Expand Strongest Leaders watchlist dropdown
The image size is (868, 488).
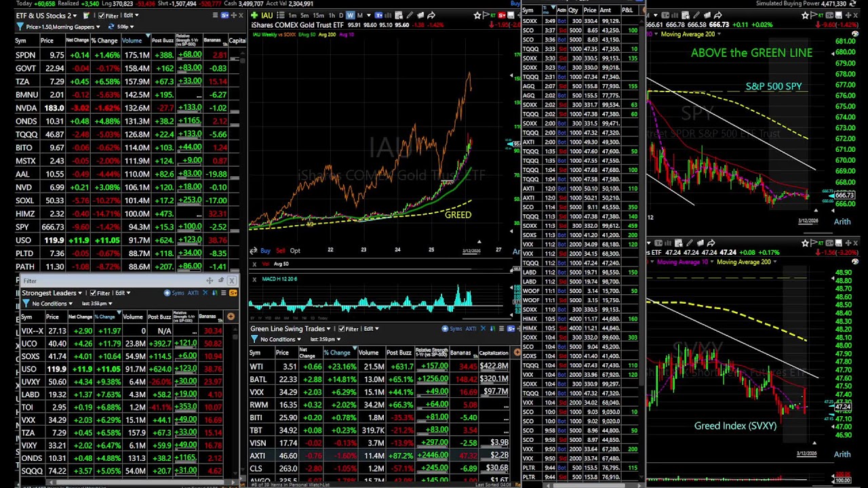pyautogui.click(x=80, y=293)
